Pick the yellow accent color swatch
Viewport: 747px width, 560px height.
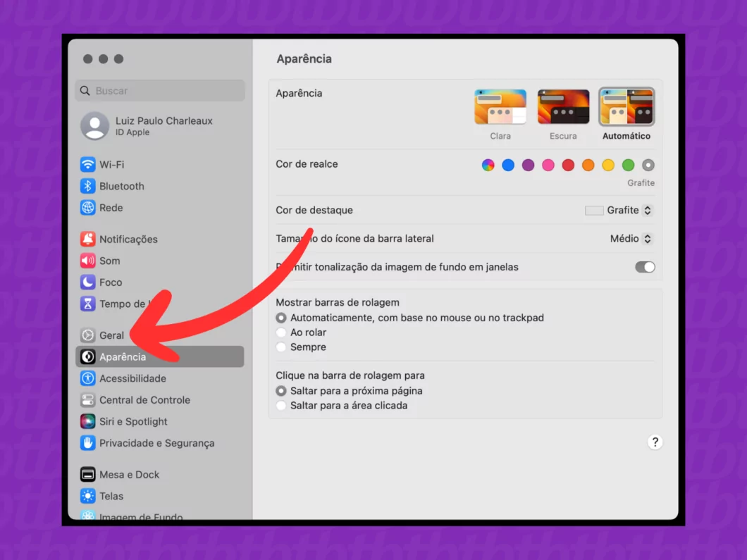click(608, 166)
